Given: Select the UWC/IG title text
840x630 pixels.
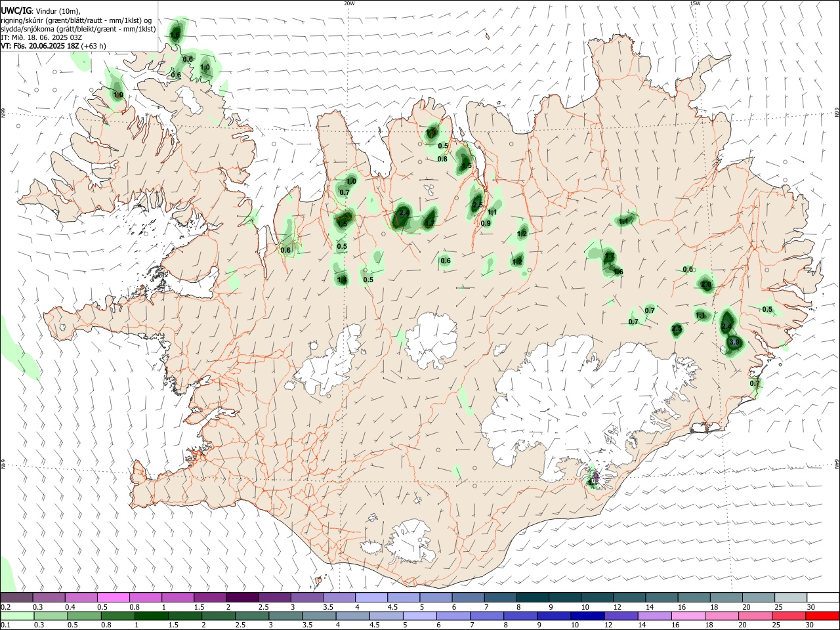Looking at the screenshot, I should click(x=16, y=11).
